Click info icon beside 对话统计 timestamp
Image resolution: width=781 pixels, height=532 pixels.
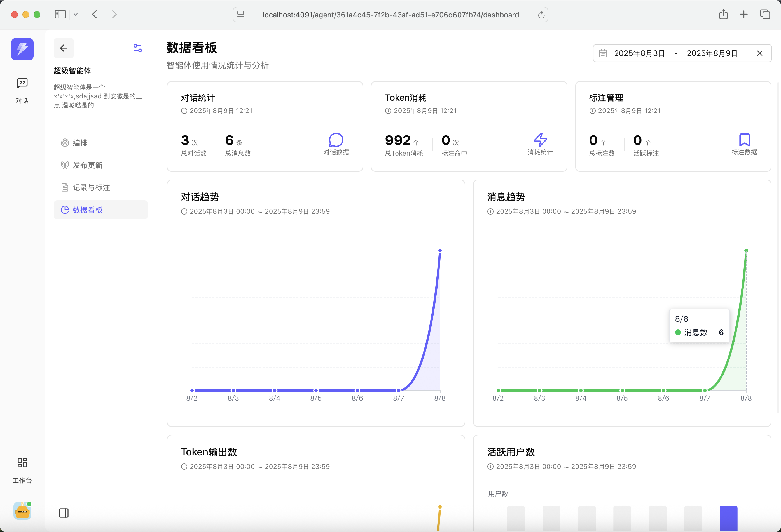[x=184, y=111]
